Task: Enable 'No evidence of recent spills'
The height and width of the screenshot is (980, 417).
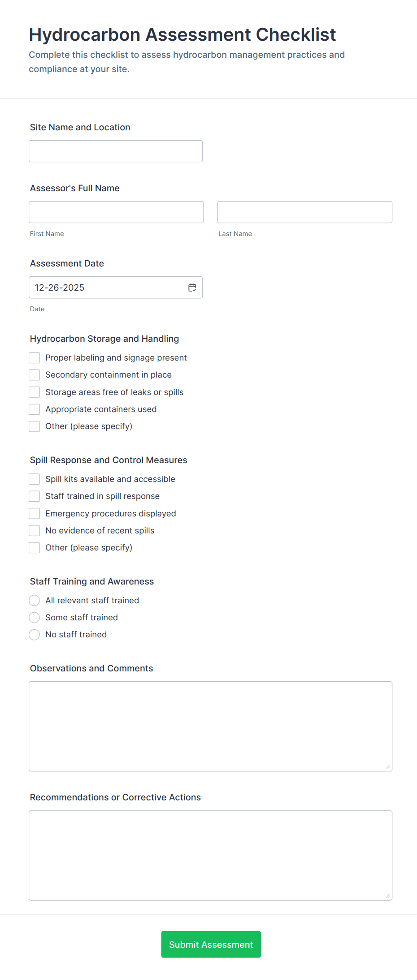Action: pos(34,530)
